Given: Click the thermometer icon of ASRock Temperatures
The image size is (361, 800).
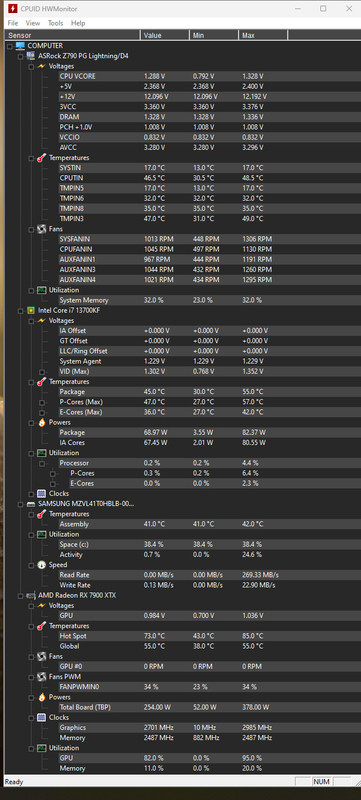Looking at the screenshot, I should pyautogui.click(x=41, y=158).
